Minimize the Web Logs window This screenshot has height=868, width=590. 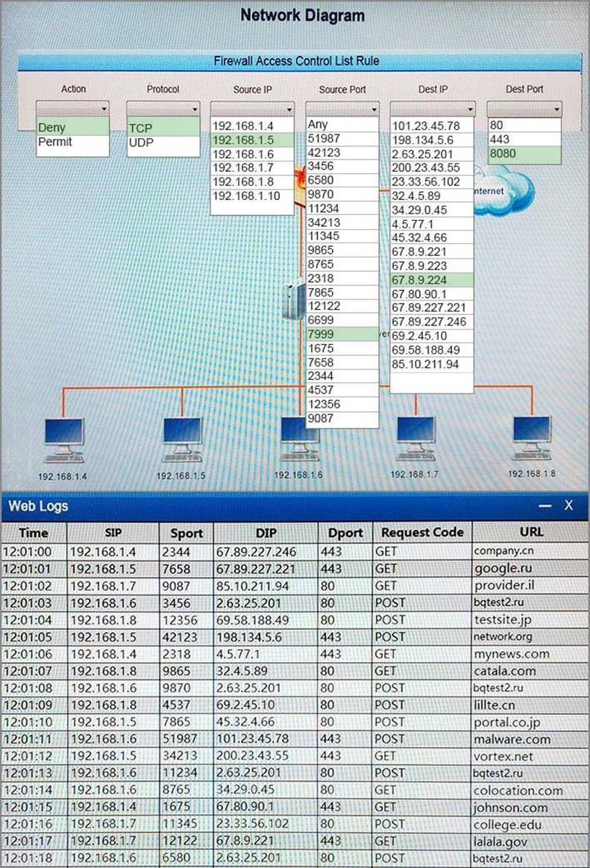[545, 506]
